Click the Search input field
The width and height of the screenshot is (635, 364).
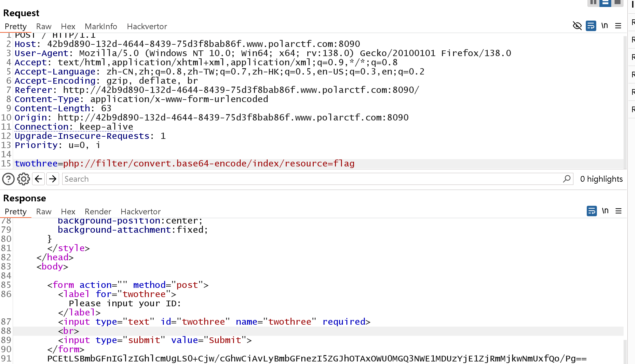[311, 179]
